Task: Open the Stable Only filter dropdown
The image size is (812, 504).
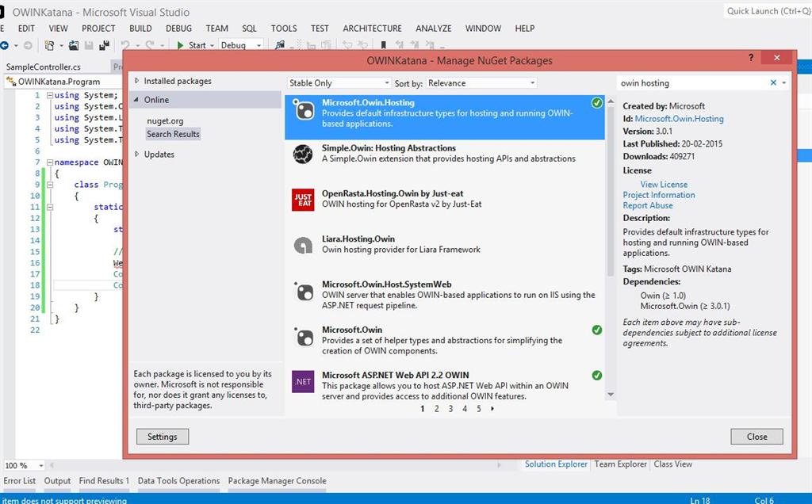Action: click(x=339, y=82)
